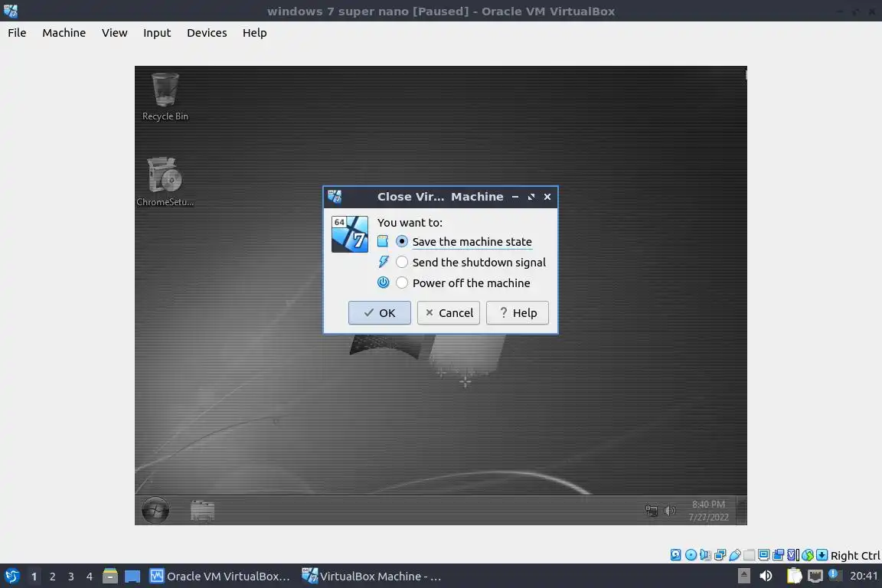Open the Kali applications menu icon

tap(11, 577)
